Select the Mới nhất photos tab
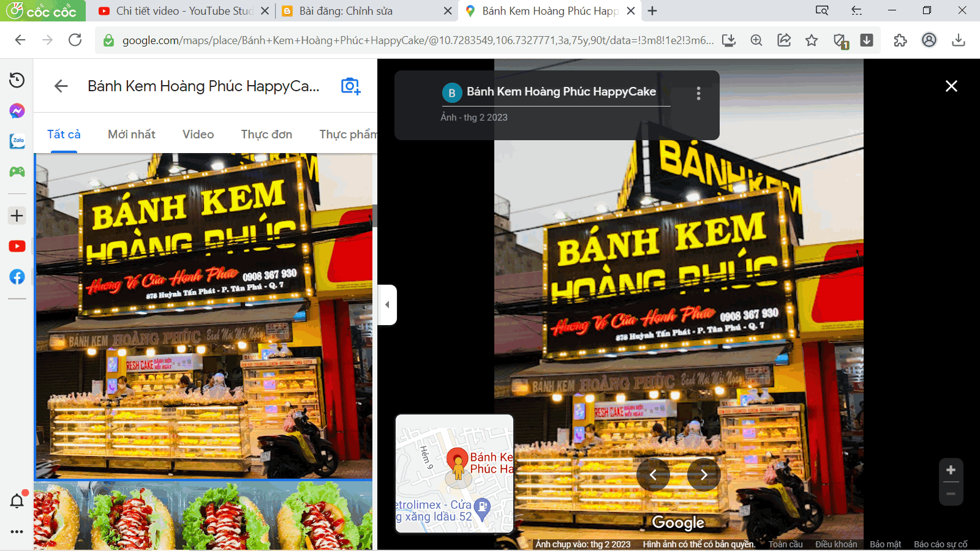The height and width of the screenshot is (551, 980). point(132,134)
